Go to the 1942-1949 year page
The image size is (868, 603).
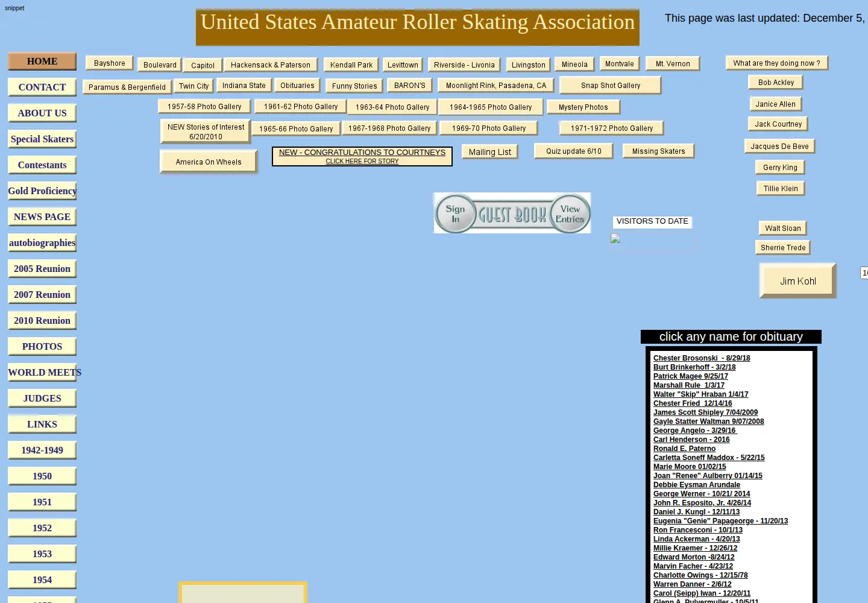pos(42,450)
